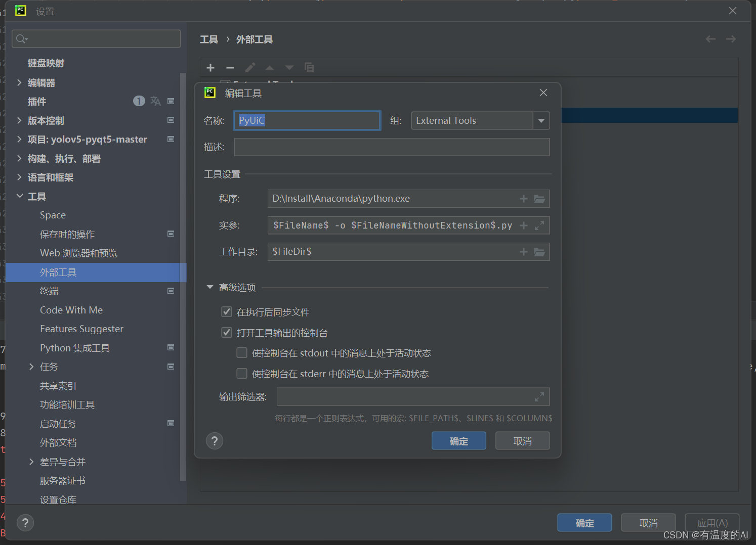Viewport: 756px width, 545px height.
Task: Navigate forward with right arrow in settings header
Action: click(731, 39)
